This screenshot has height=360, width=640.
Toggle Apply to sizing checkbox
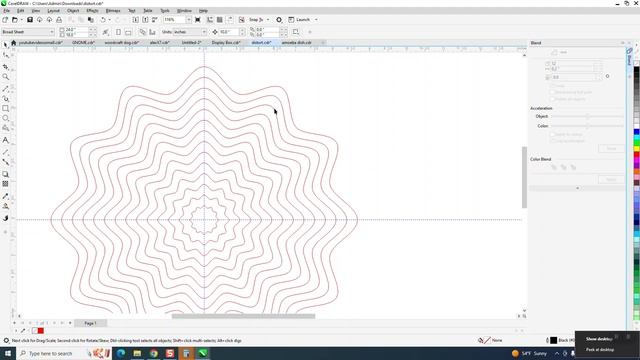[552, 134]
